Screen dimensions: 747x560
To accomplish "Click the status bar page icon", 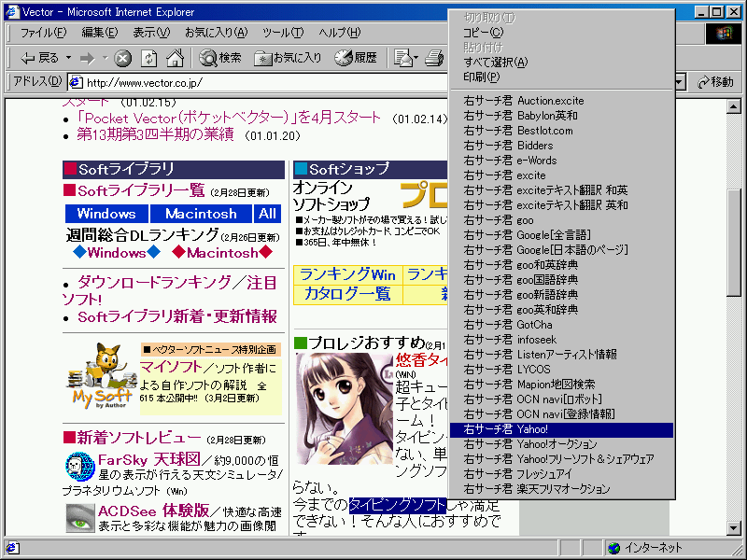I will tap(12, 548).
